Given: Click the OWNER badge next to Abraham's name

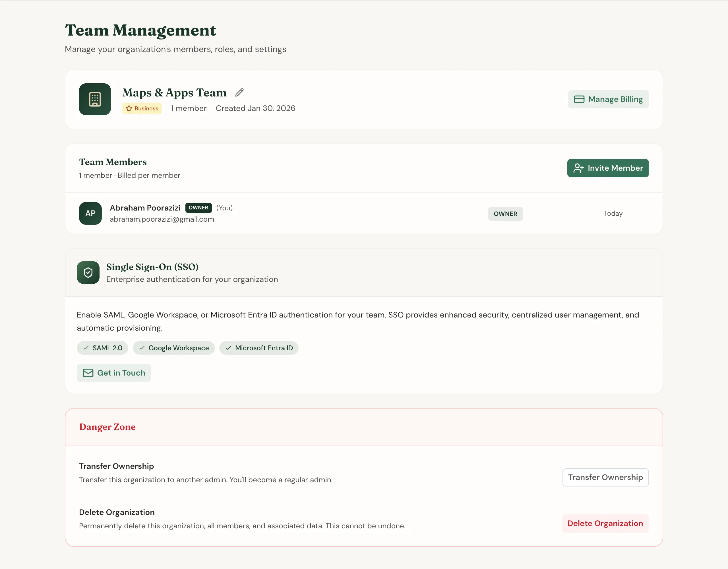Looking at the screenshot, I should point(198,207).
